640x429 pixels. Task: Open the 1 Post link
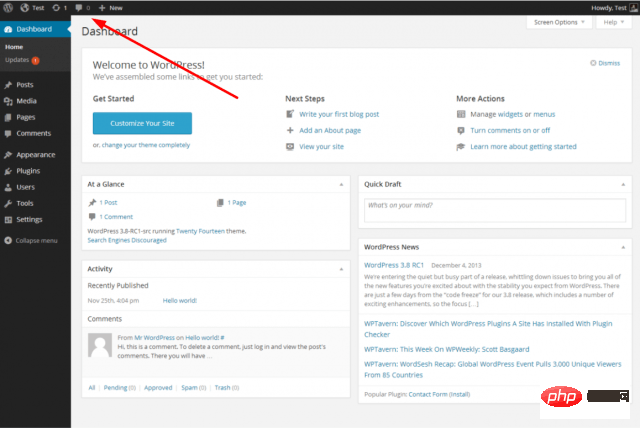[x=108, y=202]
